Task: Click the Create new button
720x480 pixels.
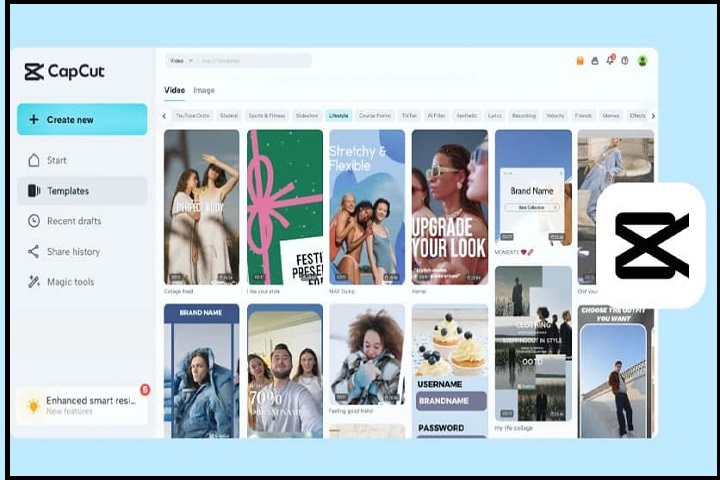Action: click(82, 120)
